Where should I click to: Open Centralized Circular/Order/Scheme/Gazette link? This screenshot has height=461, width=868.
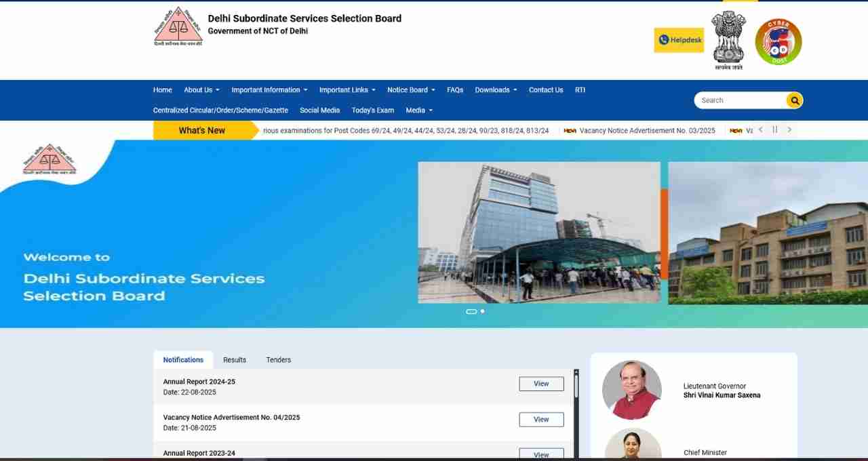pyautogui.click(x=220, y=110)
